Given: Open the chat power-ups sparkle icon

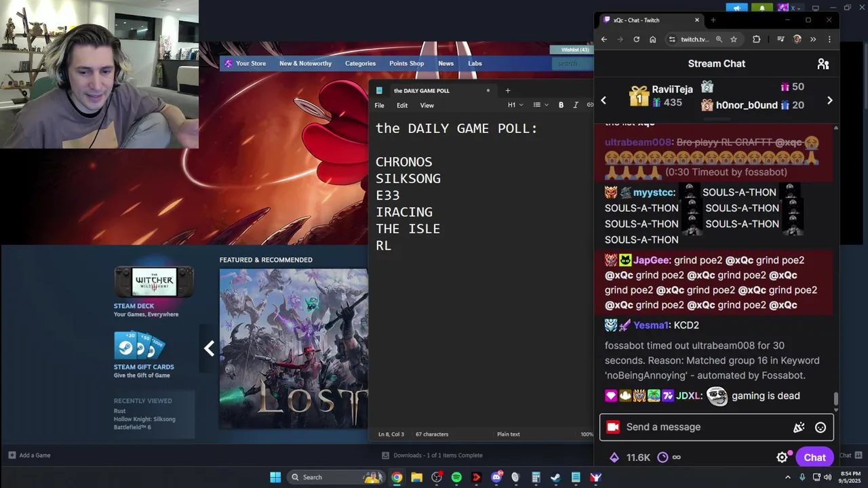Looking at the screenshot, I should pyautogui.click(x=799, y=427).
